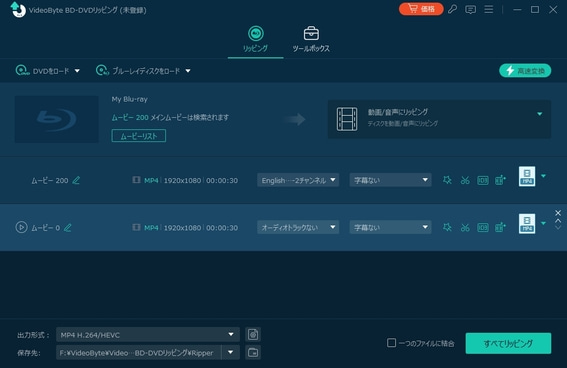This screenshot has height=368, width=567.
Task: Click the film icon next to ムービー 200 MP4
Action: [136, 180]
